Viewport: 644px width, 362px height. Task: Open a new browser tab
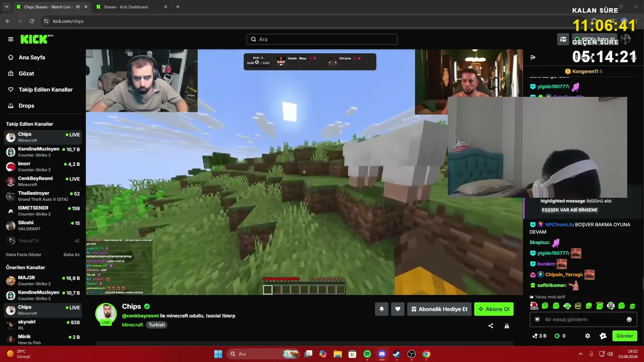click(x=178, y=7)
